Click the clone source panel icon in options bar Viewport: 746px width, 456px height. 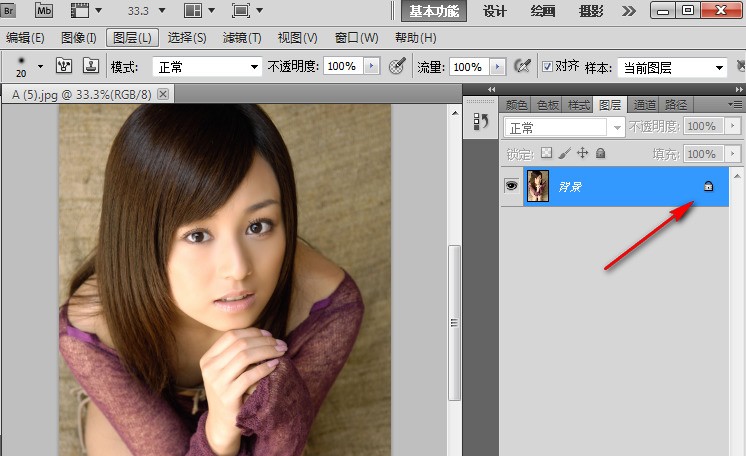pos(90,67)
